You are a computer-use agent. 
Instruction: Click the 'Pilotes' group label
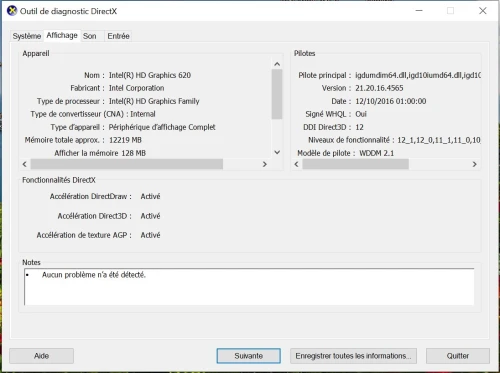tap(304, 53)
